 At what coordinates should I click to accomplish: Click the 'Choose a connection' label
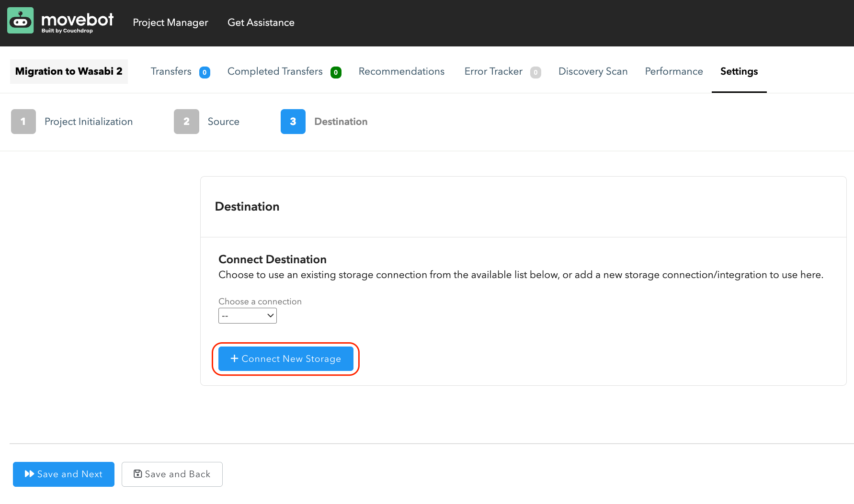coord(260,302)
